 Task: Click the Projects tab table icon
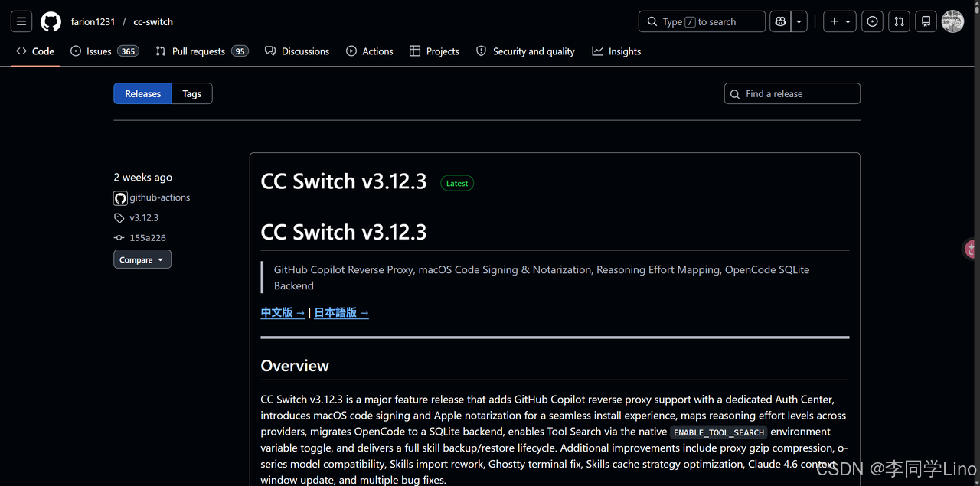pyautogui.click(x=415, y=51)
